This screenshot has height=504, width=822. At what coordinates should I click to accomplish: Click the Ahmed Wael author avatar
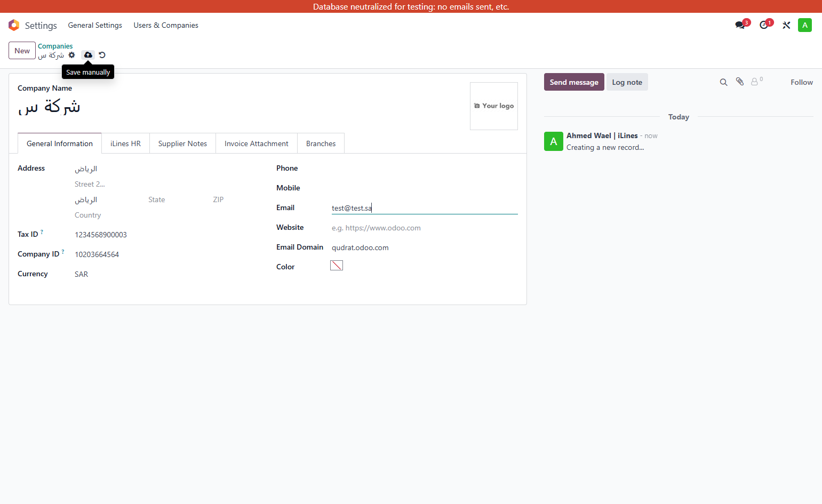tap(554, 141)
